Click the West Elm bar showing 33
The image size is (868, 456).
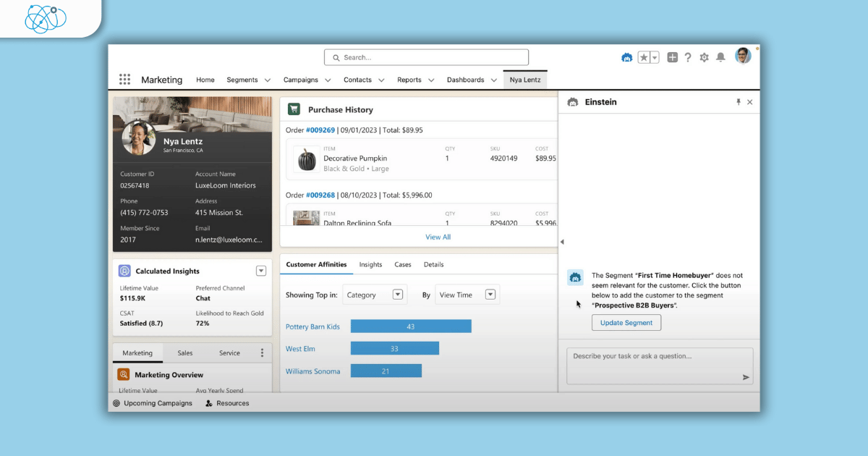click(x=395, y=348)
